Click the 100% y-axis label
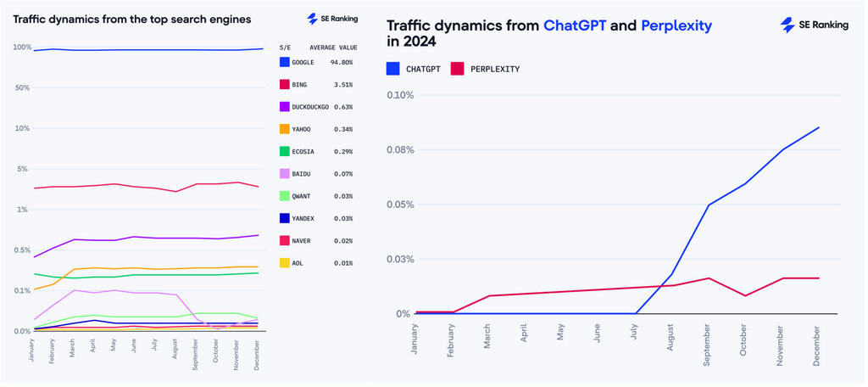This screenshot has width=868, height=387. pyautogui.click(x=21, y=48)
